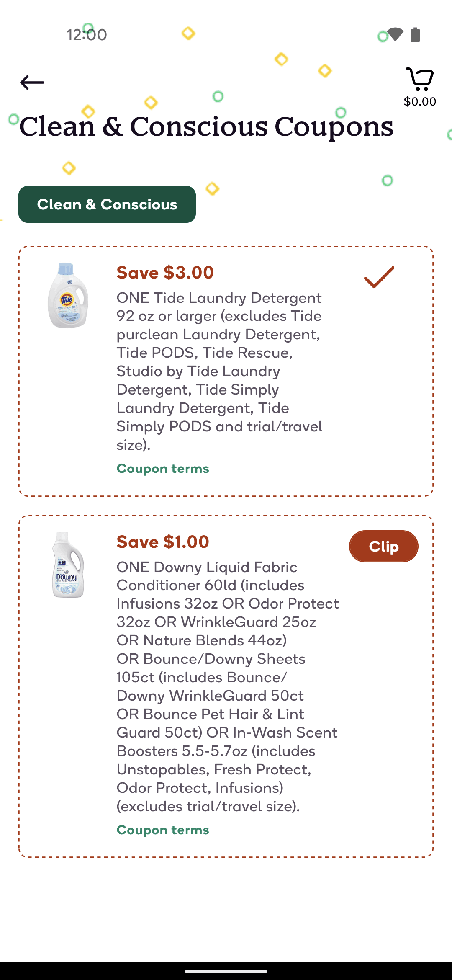Tap the 12:00 clock in status bar
Image resolution: width=452 pixels, height=980 pixels.
(x=87, y=35)
